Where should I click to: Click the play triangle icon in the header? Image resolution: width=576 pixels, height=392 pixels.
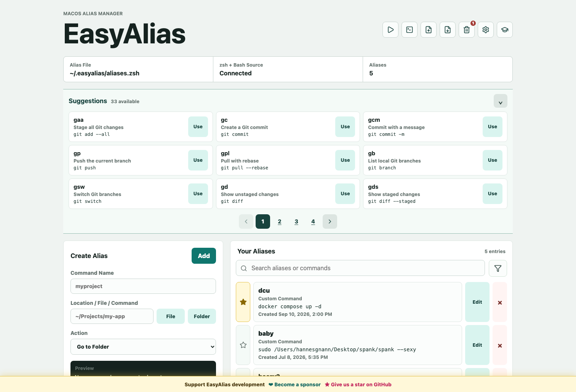point(390,30)
